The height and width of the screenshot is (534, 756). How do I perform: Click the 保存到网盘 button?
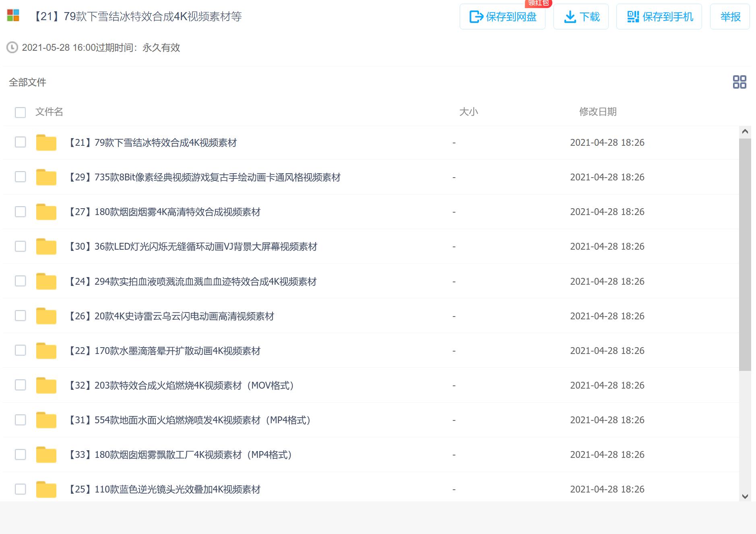pyautogui.click(x=502, y=17)
